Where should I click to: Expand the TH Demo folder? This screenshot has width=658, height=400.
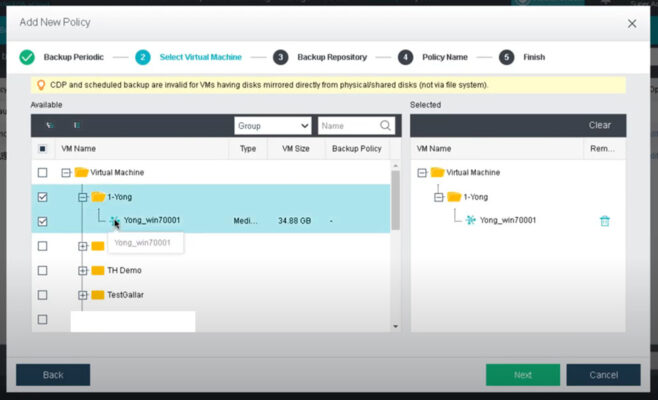click(83, 271)
